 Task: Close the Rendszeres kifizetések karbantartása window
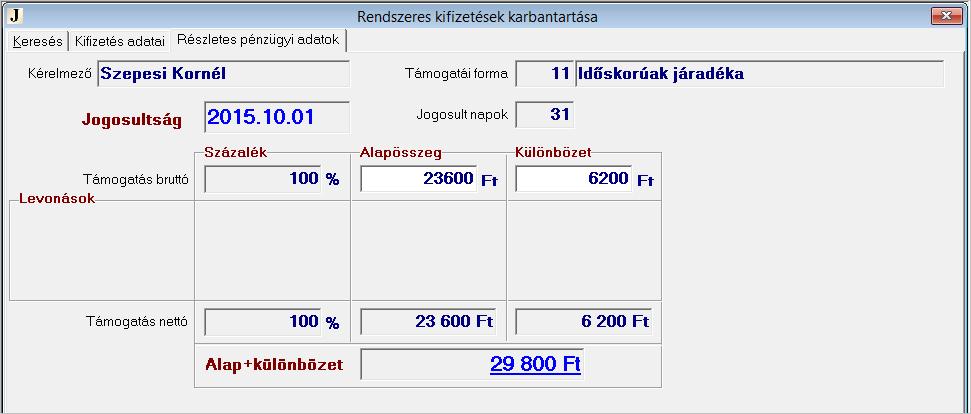tap(946, 16)
